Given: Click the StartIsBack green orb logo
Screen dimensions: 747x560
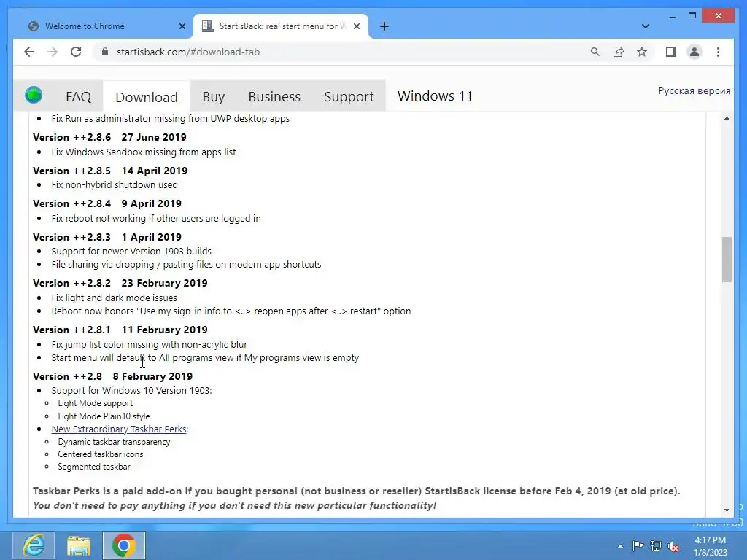Looking at the screenshot, I should 34,95.
